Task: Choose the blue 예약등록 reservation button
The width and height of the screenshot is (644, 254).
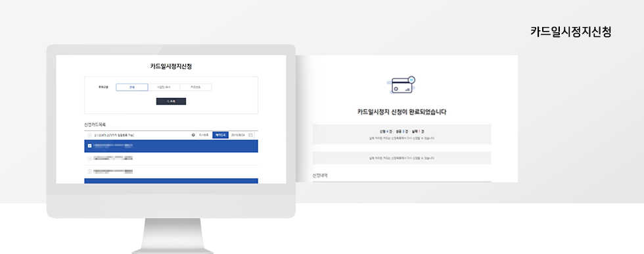Action: (221, 135)
